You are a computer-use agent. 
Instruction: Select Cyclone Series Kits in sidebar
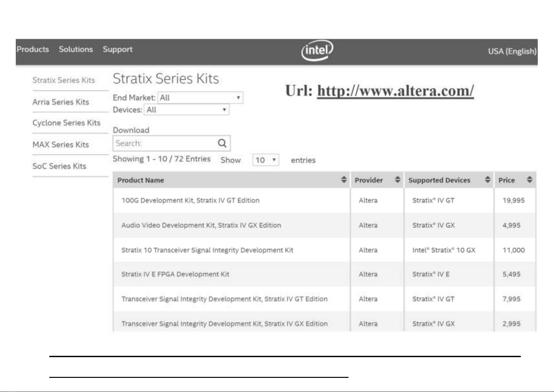pos(66,123)
